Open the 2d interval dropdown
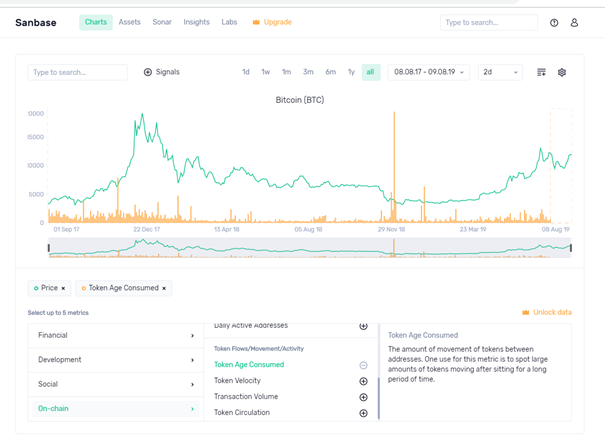 [500, 72]
